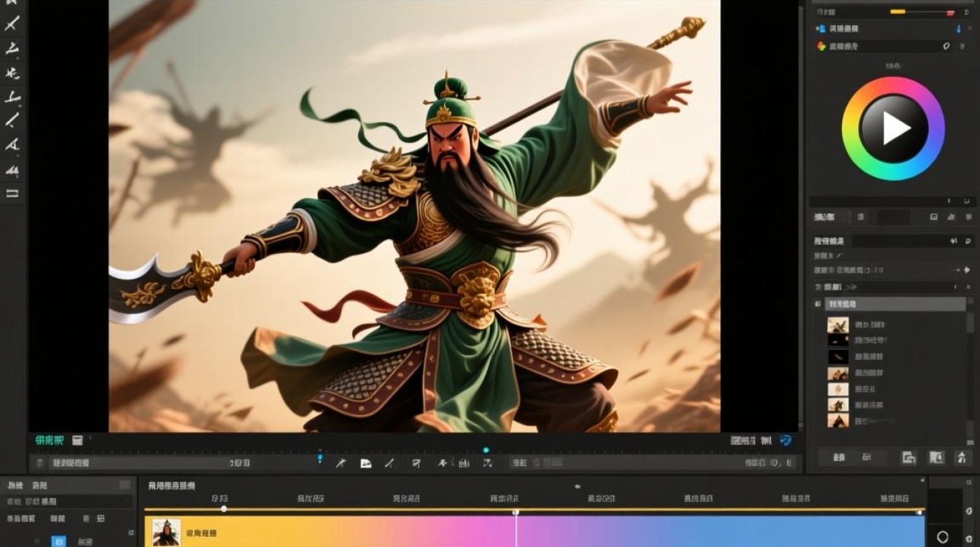Click the blue puzzle icon at right panel top

(x=821, y=28)
